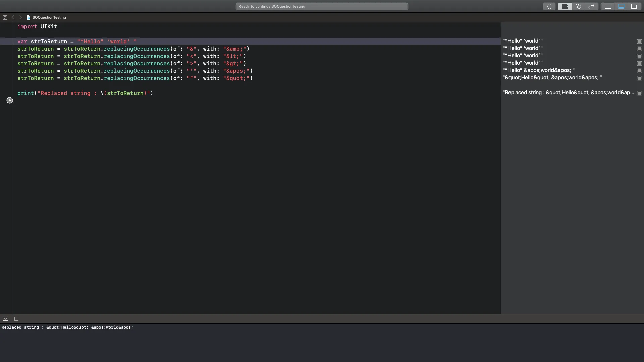Show result for the print statement

coord(639,93)
